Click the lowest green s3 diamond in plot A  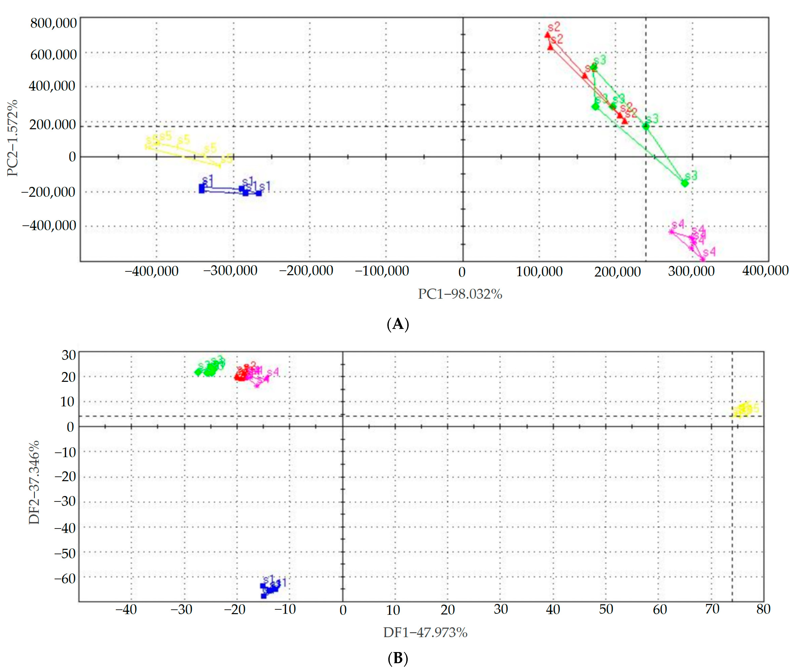(685, 183)
